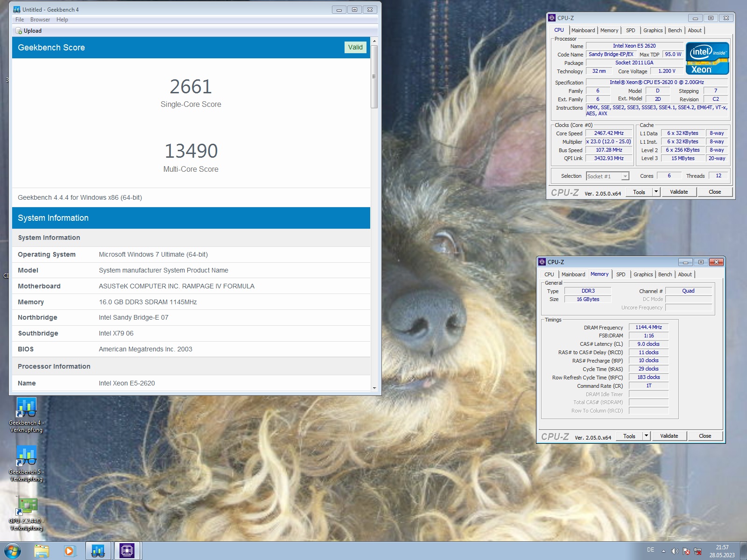
Task: Click the Channel # value Quad
Action: (x=688, y=291)
